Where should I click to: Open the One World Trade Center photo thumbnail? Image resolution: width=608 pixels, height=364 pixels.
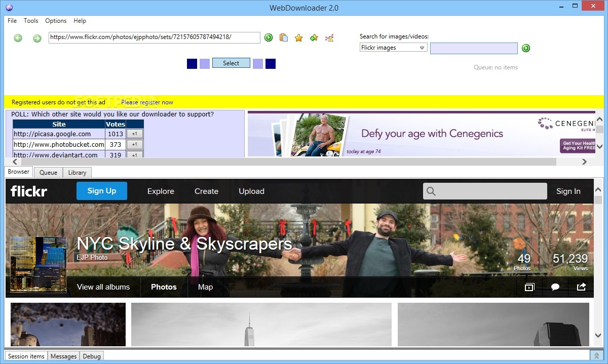click(x=261, y=325)
